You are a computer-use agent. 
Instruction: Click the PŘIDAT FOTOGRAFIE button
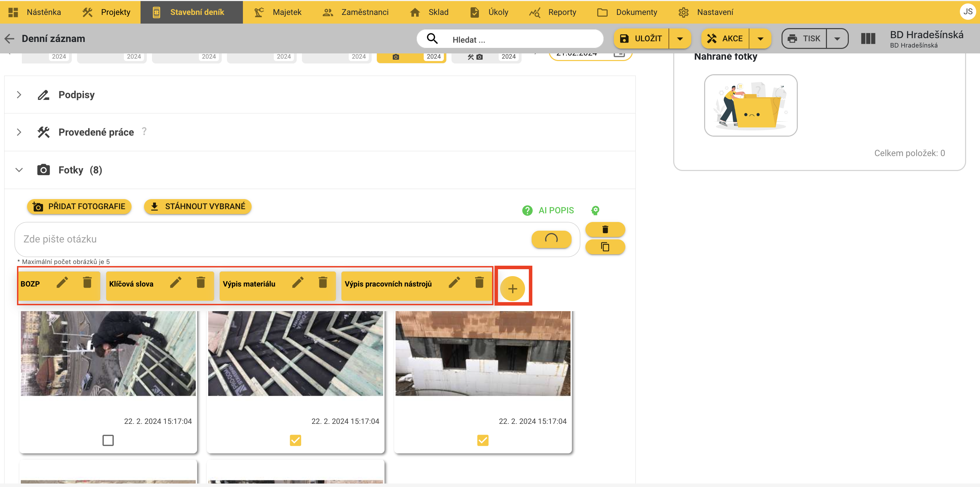coord(79,206)
